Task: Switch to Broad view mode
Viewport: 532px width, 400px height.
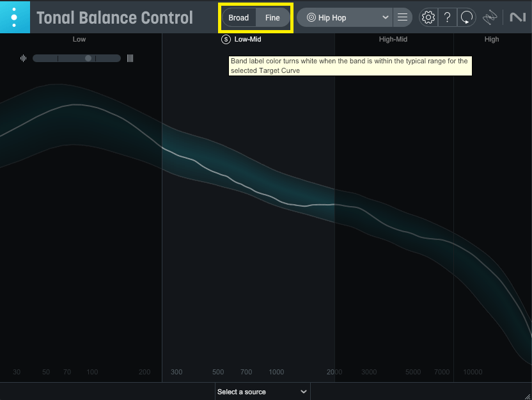Action: 239,18
